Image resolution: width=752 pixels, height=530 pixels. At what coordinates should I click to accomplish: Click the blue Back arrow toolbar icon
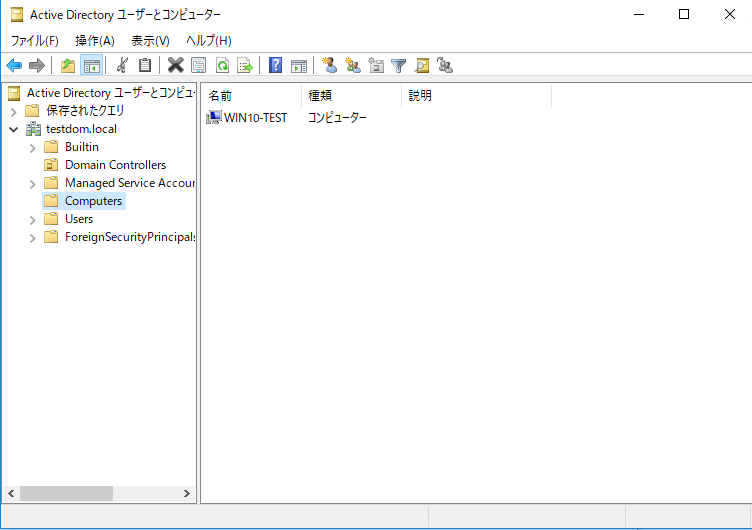click(14, 66)
